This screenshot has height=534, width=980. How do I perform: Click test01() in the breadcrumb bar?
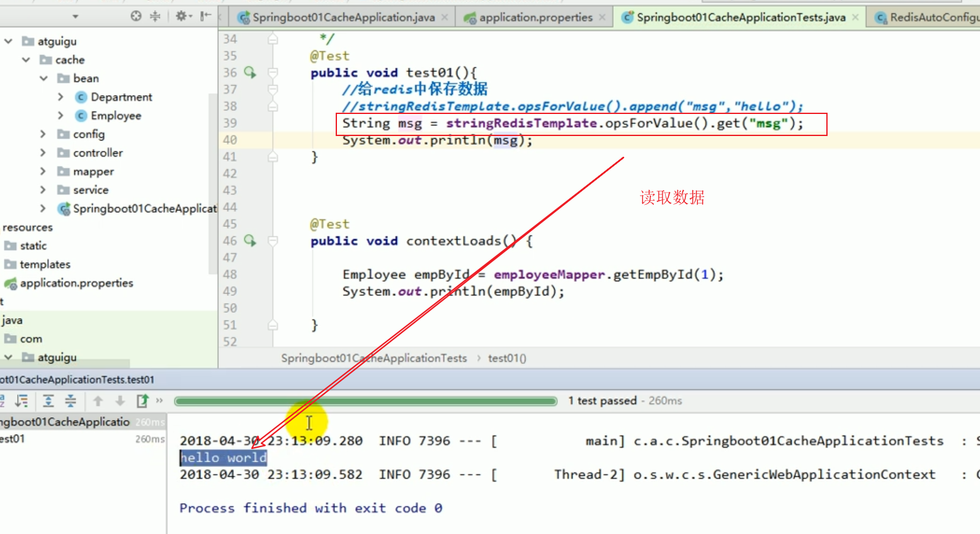pyautogui.click(x=507, y=358)
